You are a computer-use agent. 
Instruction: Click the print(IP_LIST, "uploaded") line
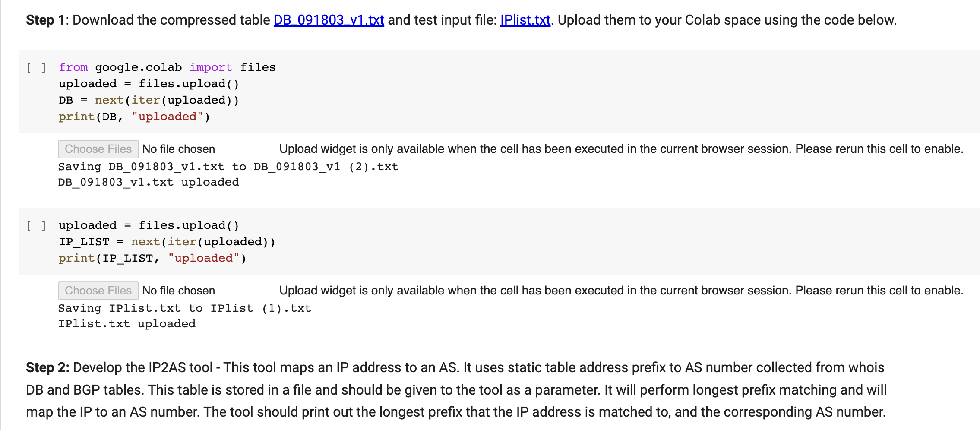[152, 258]
